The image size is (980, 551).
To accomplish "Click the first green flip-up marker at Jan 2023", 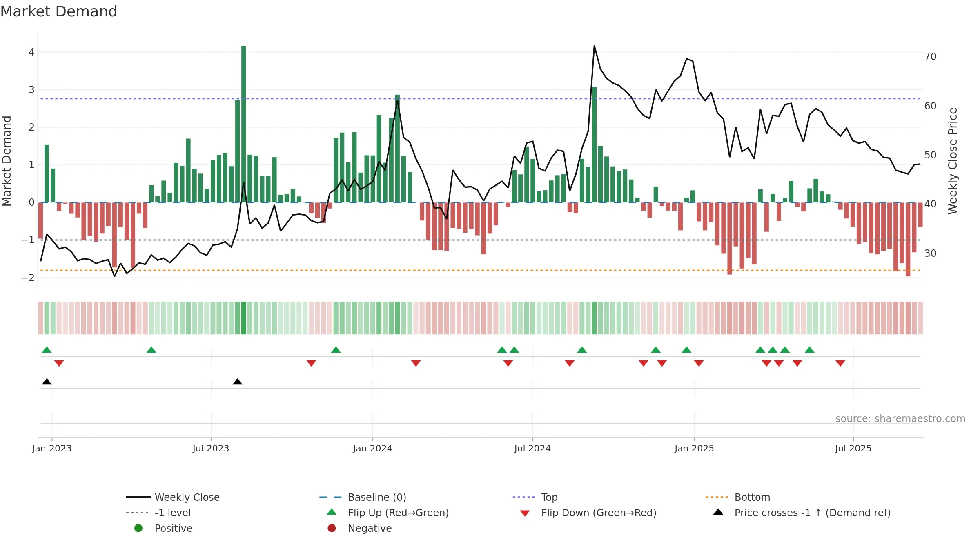I will [x=47, y=350].
